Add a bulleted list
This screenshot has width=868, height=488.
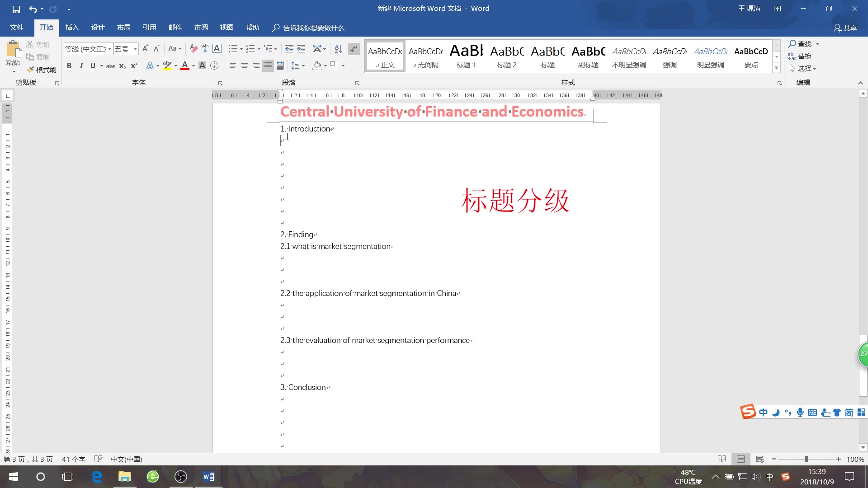(x=232, y=48)
